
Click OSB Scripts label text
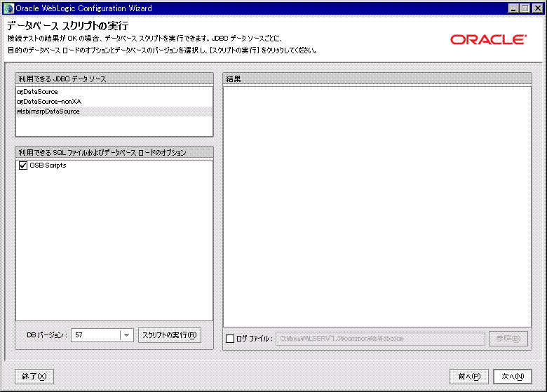pyautogui.click(x=48, y=165)
